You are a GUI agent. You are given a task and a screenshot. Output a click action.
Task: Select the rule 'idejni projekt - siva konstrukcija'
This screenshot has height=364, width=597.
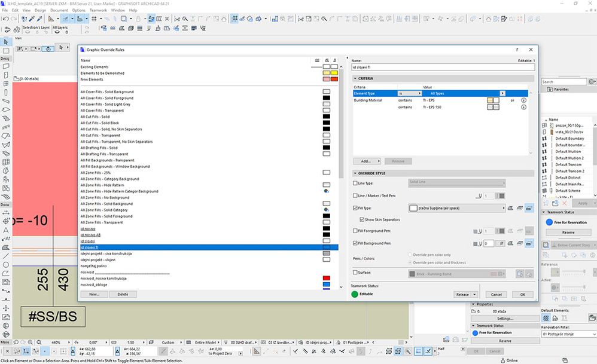pyautogui.click(x=106, y=253)
